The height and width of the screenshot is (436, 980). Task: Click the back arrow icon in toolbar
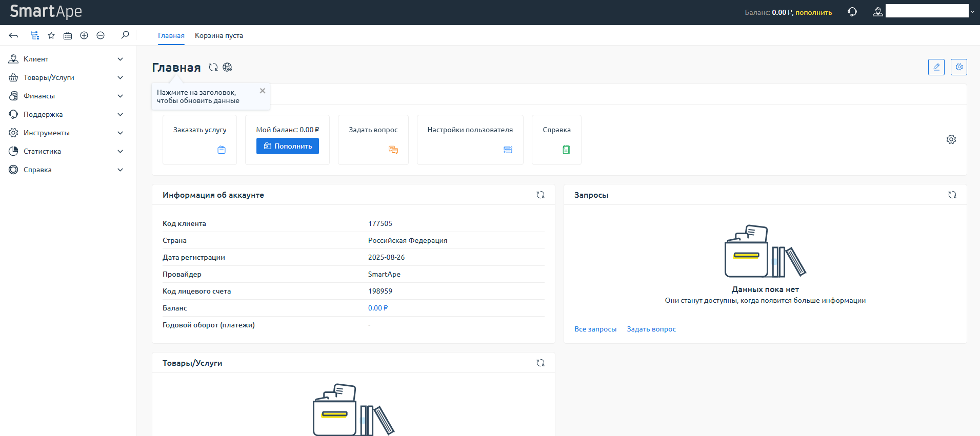pos(14,35)
